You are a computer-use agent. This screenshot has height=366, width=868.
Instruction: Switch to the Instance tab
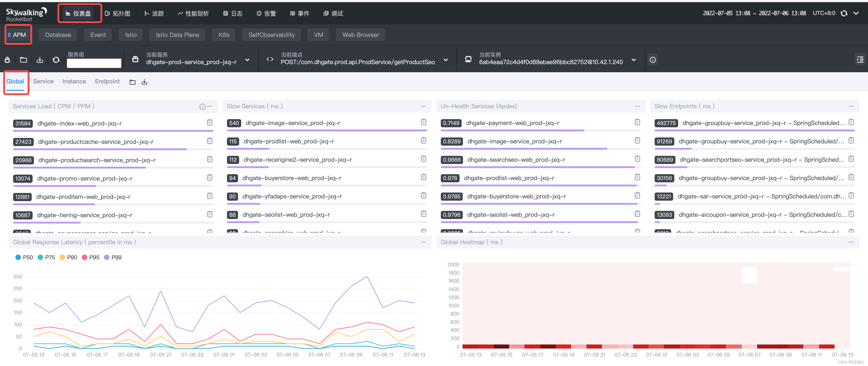pos(74,82)
